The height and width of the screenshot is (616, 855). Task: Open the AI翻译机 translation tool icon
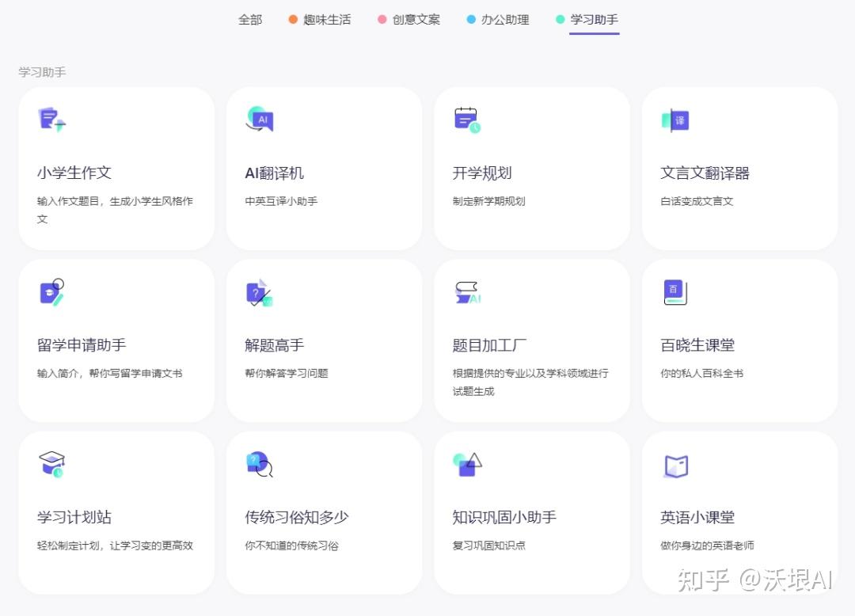point(259,120)
